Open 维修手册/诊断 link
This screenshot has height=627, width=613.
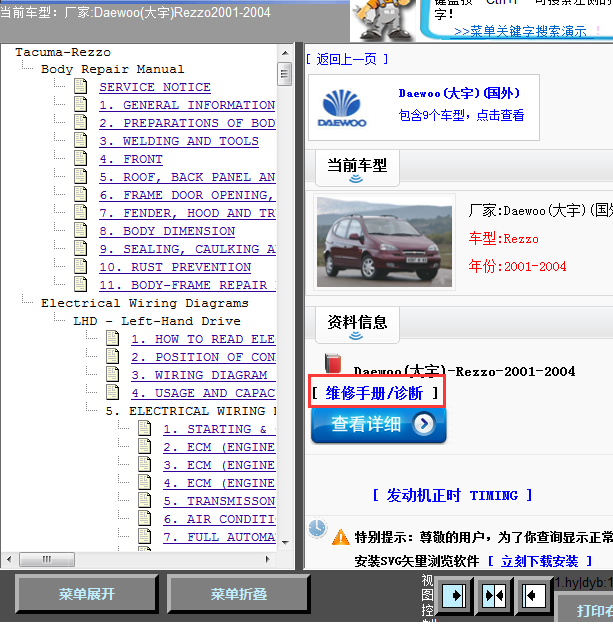tap(374, 393)
